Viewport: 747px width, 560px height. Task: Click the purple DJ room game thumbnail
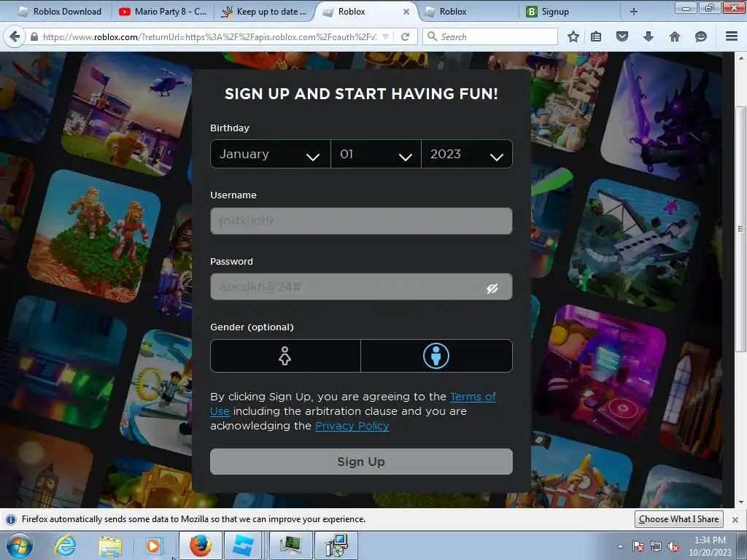click(x=600, y=371)
